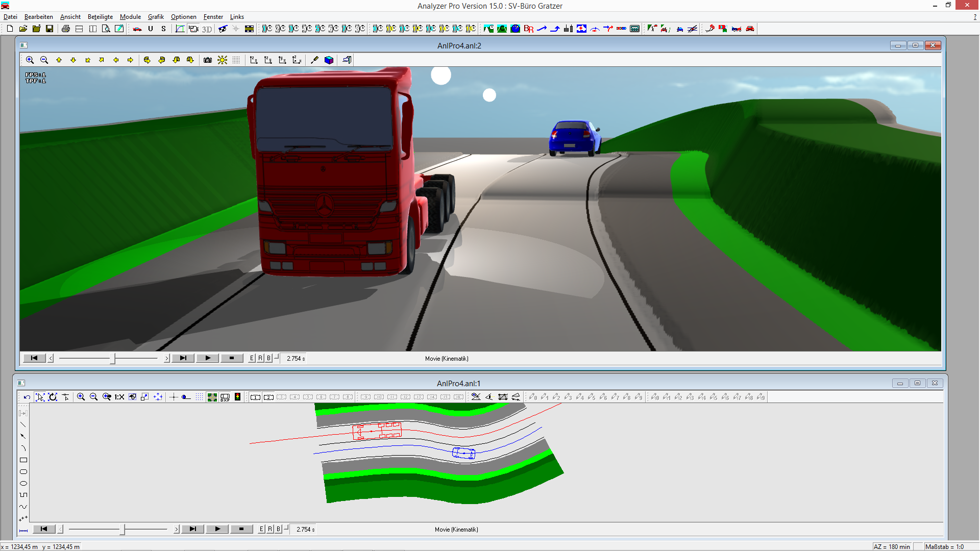Select the rotate tool in 2D toolbar
980x551 pixels.
53,397
